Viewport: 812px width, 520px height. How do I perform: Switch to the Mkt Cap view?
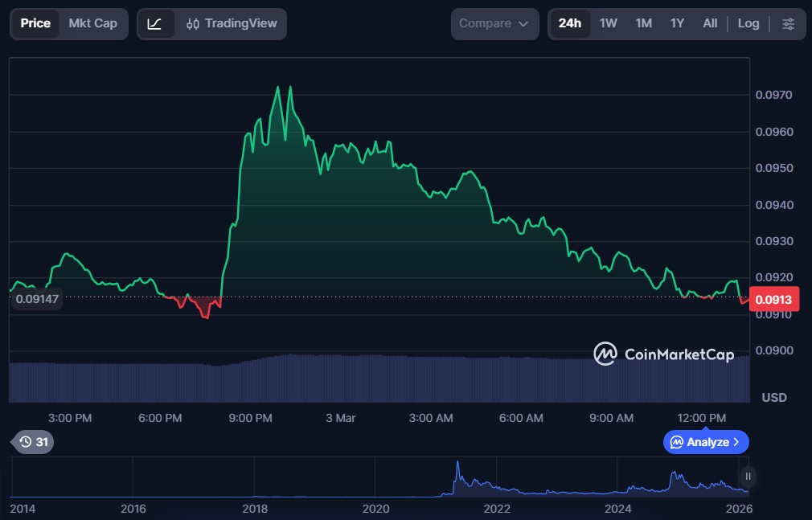(x=92, y=23)
